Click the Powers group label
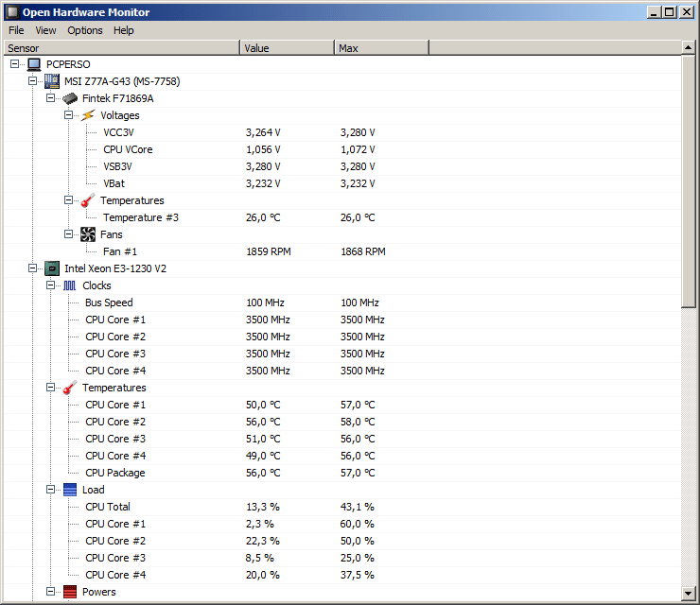Viewport: 700px width, 605px height. (x=99, y=592)
